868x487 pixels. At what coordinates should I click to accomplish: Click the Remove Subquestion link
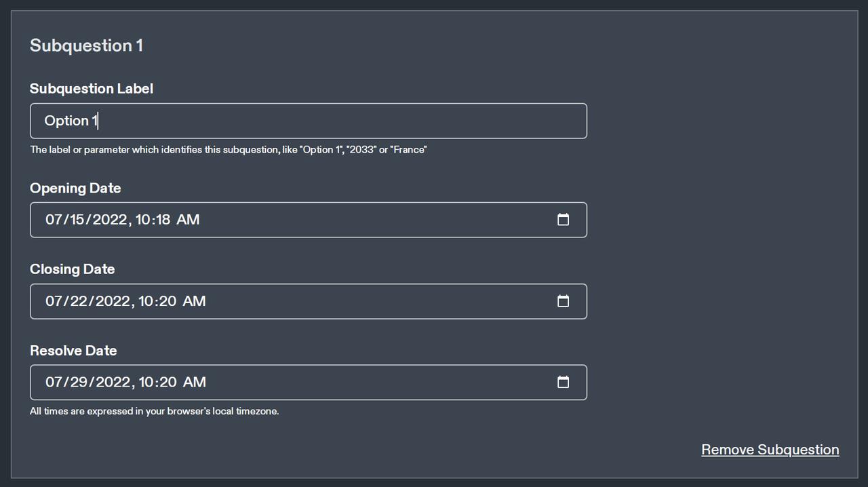[770, 450]
